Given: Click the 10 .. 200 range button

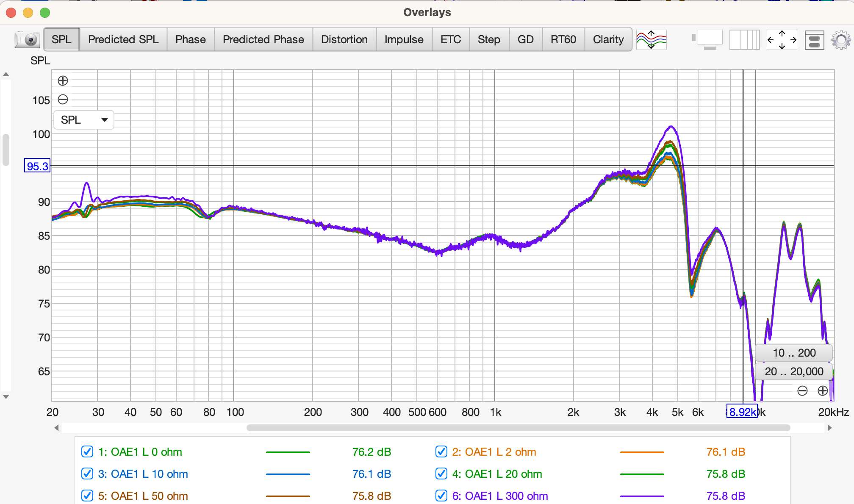Looking at the screenshot, I should coord(793,352).
